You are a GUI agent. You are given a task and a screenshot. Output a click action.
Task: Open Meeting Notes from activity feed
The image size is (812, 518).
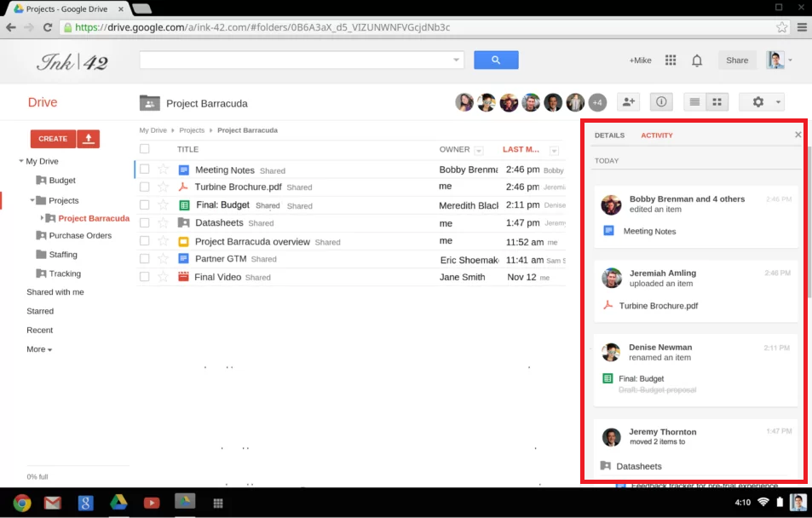pyautogui.click(x=649, y=232)
